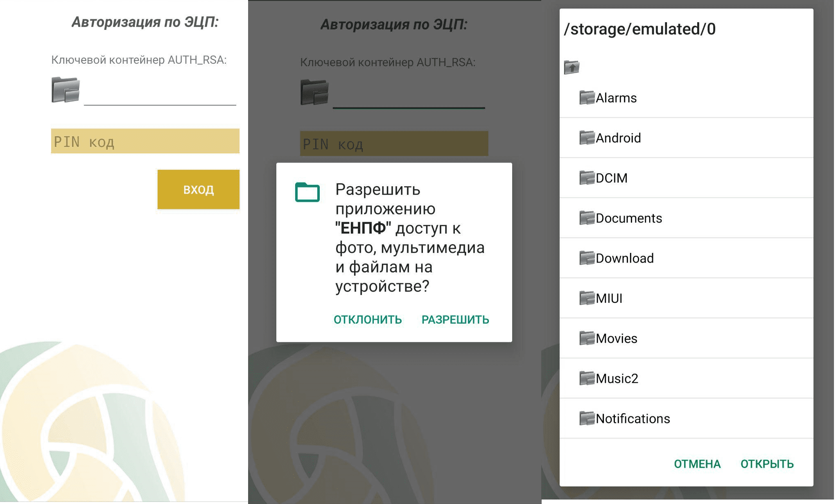836x504 pixels.
Task: Click dimmed folder icon behind permission dialog
Action: (x=314, y=92)
